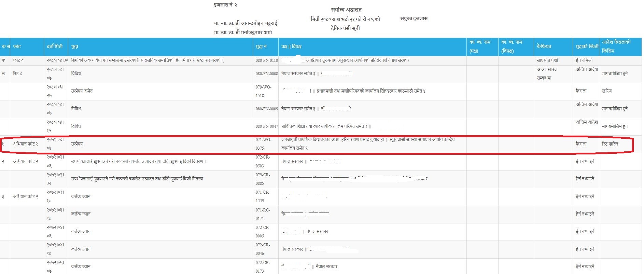Click registration date २०७२।०५।०७
This screenshot has width=644, height=274.
(55, 267)
